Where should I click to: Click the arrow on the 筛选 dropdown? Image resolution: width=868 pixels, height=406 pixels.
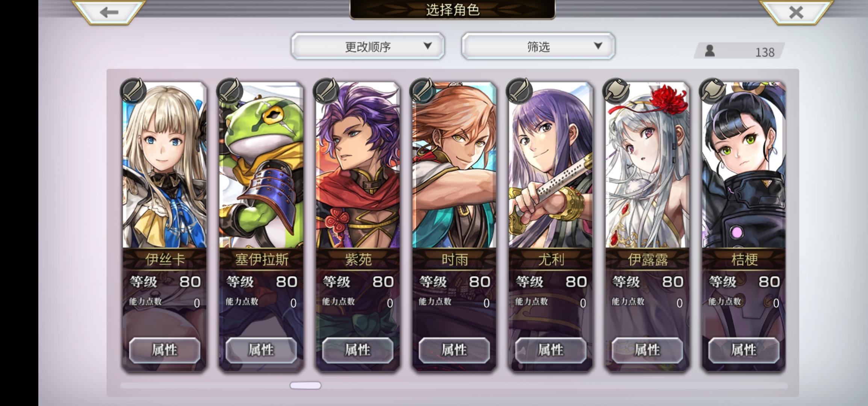pyautogui.click(x=598, y=46)
